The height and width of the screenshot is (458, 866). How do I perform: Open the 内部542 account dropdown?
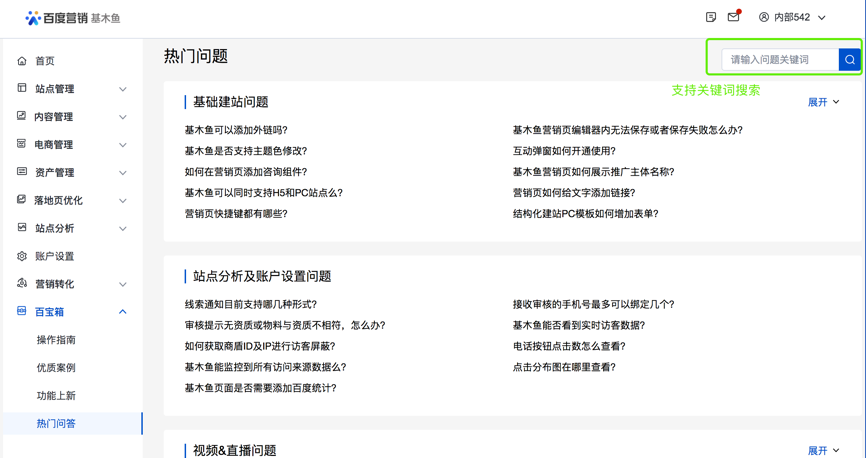(792, 17)
